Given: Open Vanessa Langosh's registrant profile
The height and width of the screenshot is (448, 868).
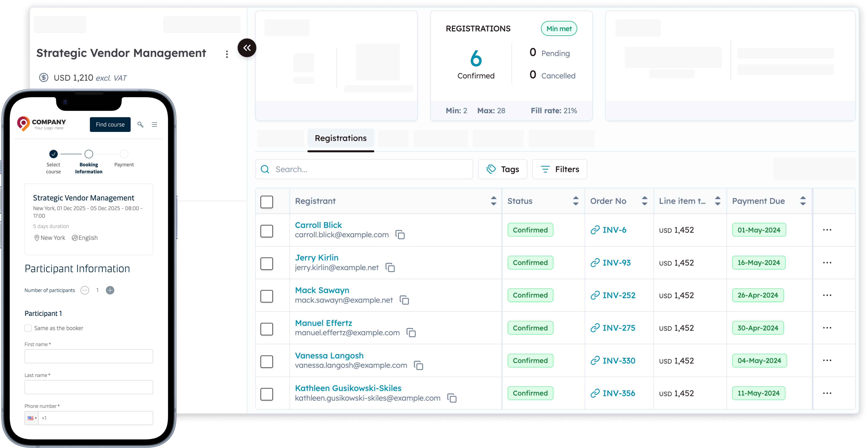Looking at the screenshot, I should click(329, 355).
